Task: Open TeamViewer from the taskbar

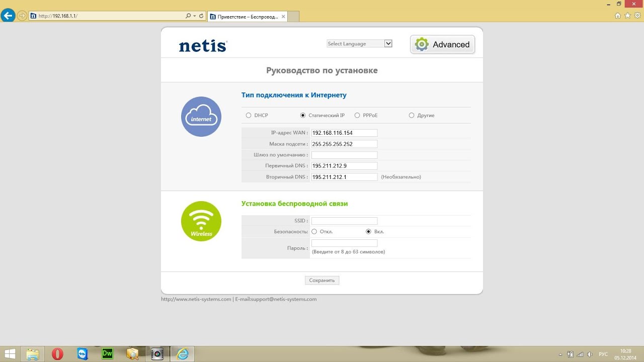Action: [x=83, y=354]
